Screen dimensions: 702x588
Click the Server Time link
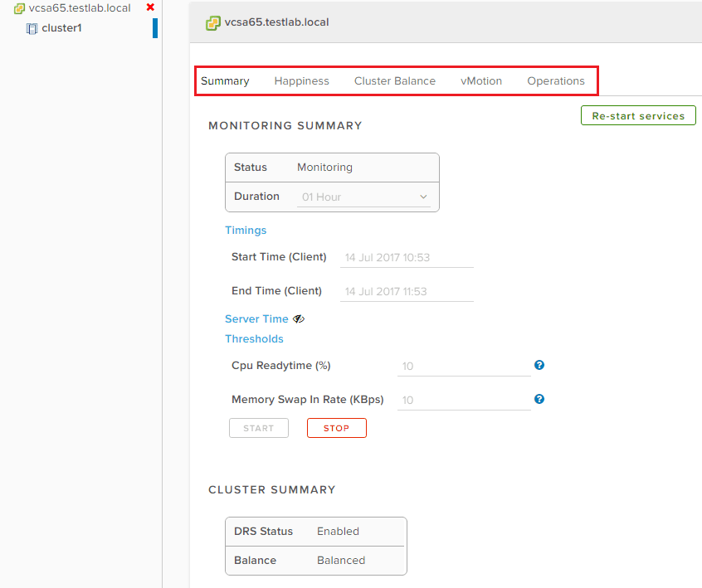point(256,319)
